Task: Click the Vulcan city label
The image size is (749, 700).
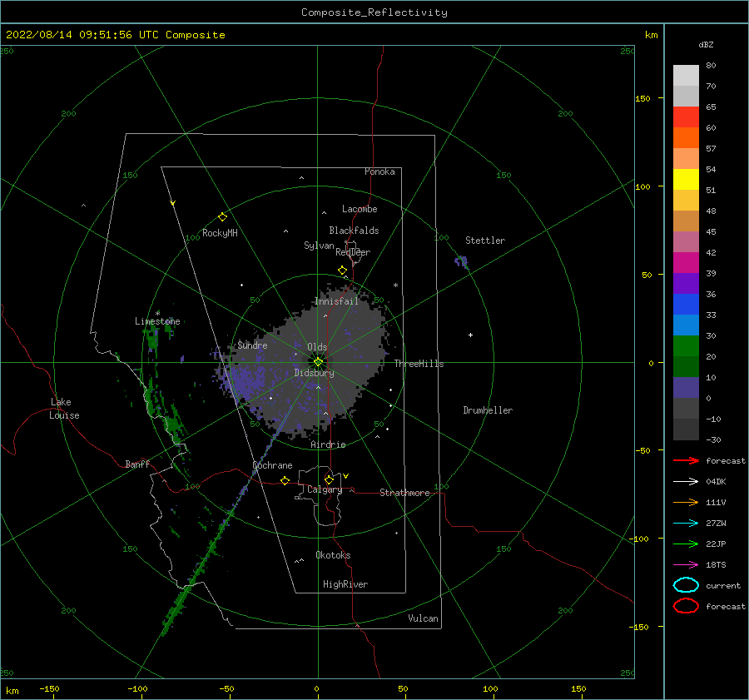Action: (x=423, y=618)
